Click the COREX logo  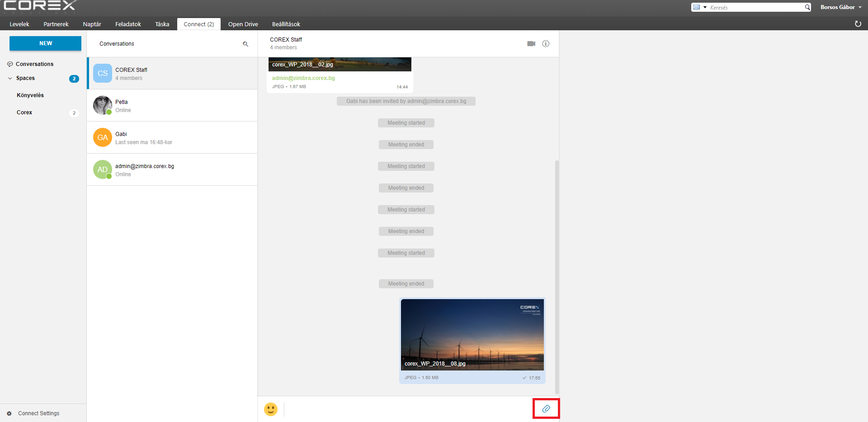40,6
